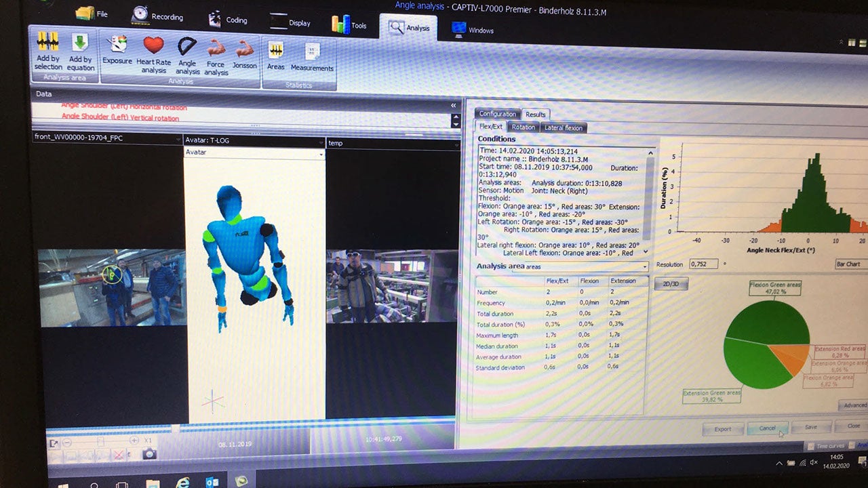
Task: Open the Add by equation tool
Action: point(81,52)
